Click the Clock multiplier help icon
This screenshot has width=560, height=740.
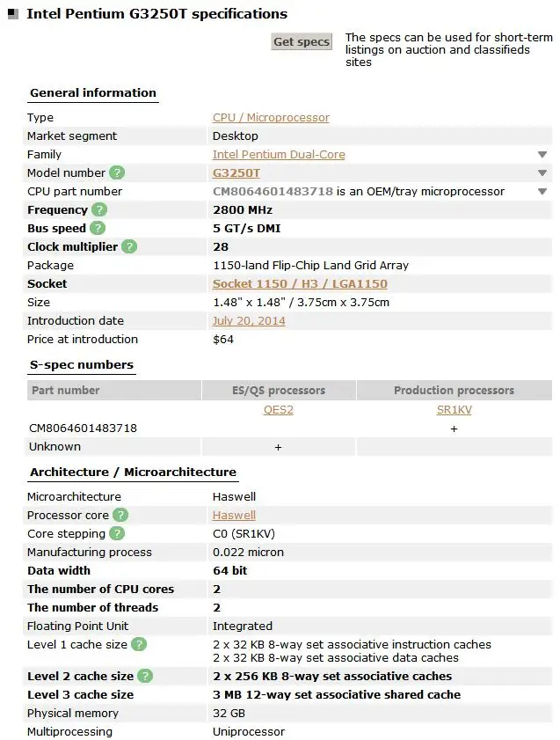[x=129, y=247]
